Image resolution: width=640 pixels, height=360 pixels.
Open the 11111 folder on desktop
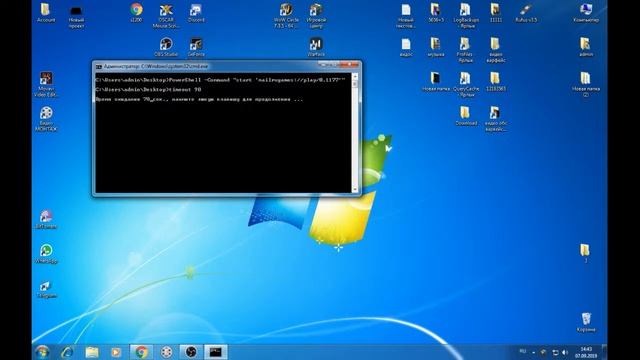[496, 13]
